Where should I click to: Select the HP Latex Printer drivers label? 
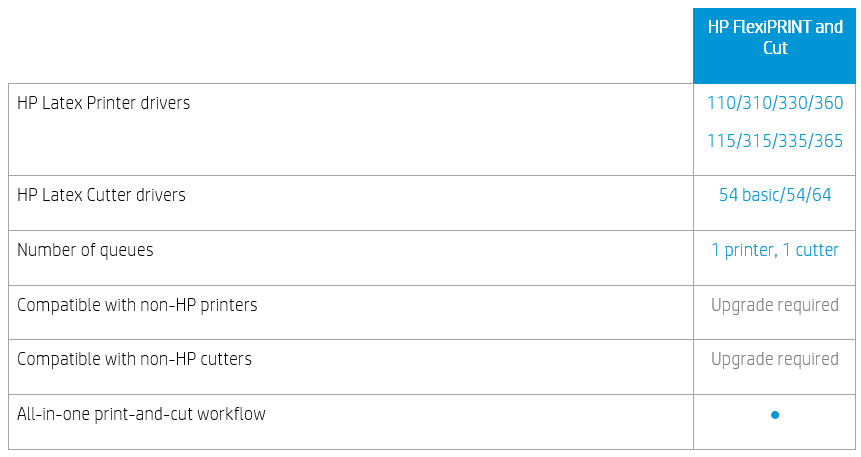coord(103,103)
